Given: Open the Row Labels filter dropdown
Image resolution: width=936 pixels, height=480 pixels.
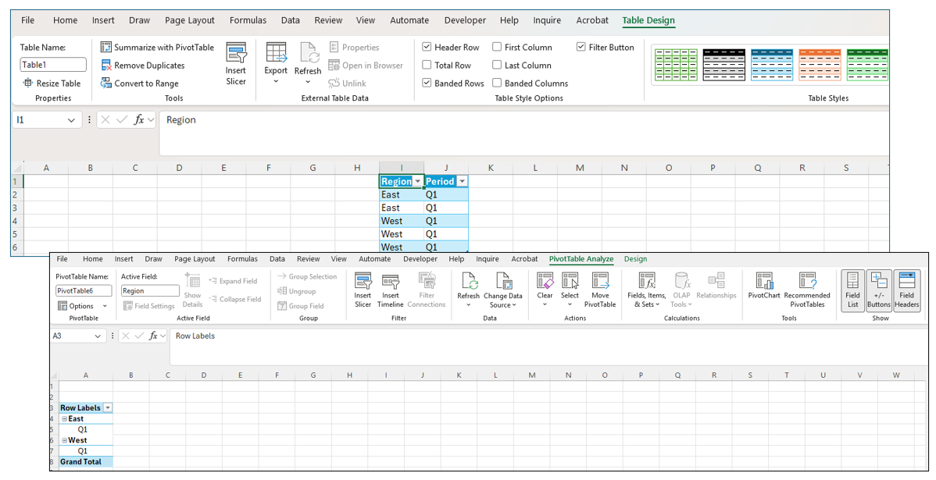Looking at the screenshot, I should (107, 408).
